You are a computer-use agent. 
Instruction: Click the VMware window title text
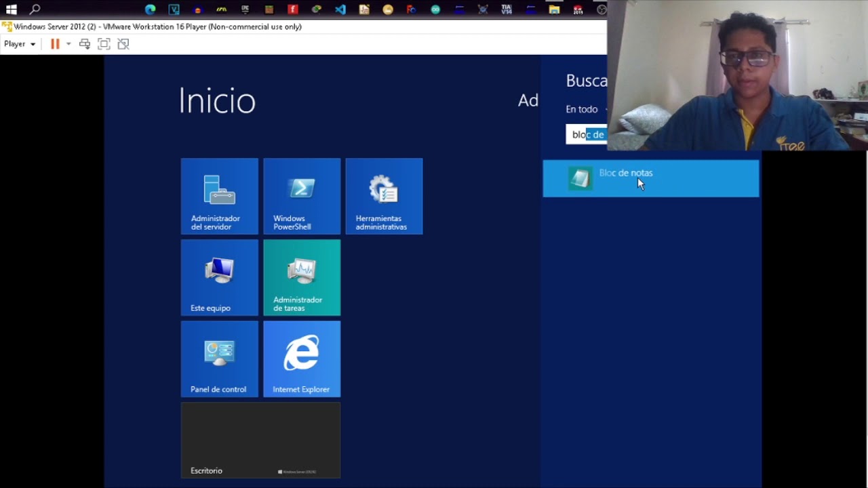pos(157,26)
